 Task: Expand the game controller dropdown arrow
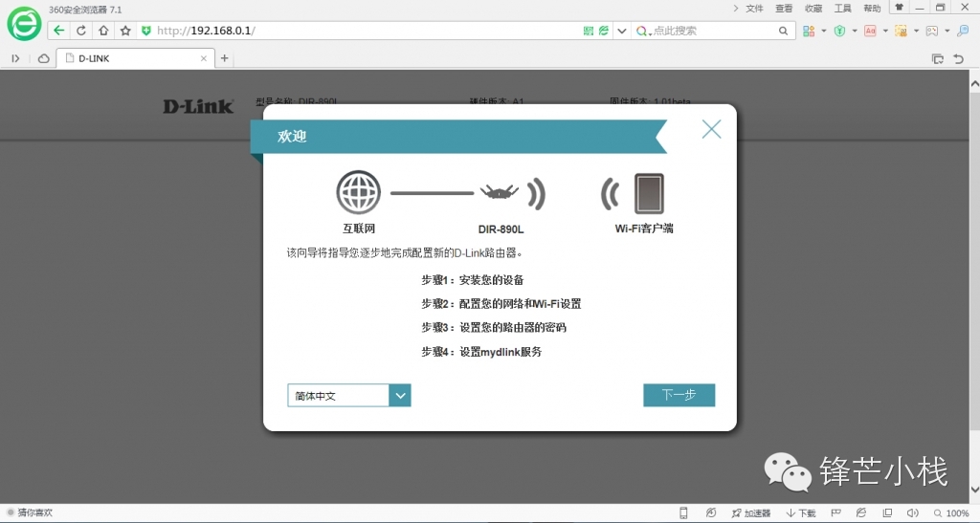[947, 31]
